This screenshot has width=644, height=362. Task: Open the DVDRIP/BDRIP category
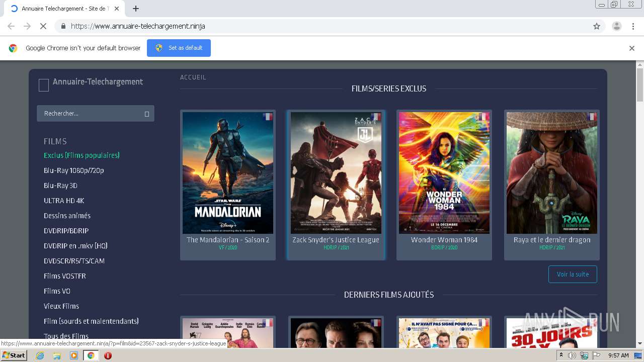[x=66, y=231]
